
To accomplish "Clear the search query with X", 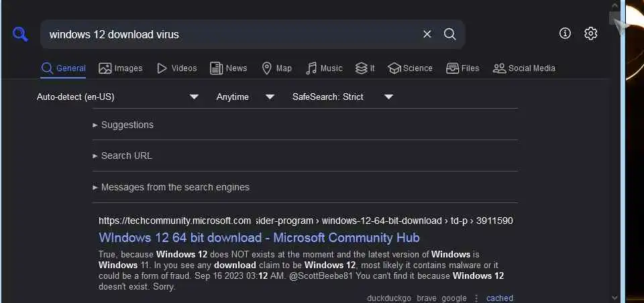I will click(x=427, y=34).
